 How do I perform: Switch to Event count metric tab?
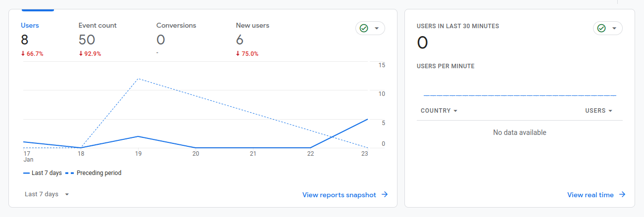tap(98, 25)
